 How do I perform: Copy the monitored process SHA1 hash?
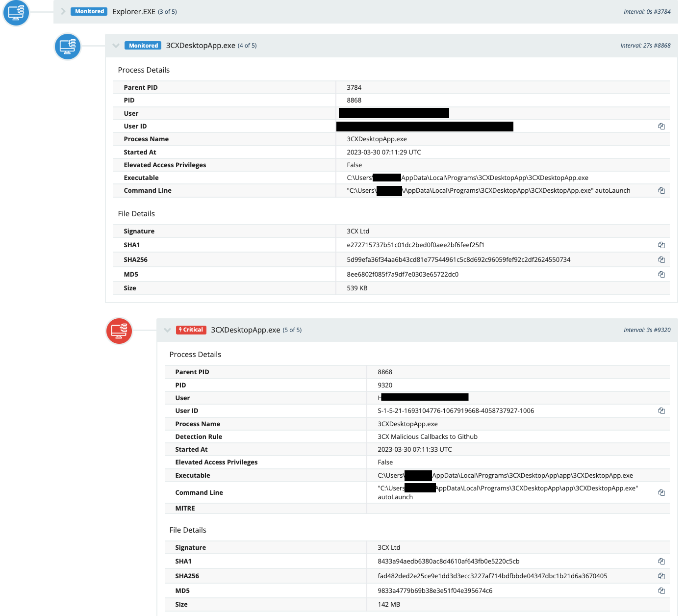pos(661,245)
